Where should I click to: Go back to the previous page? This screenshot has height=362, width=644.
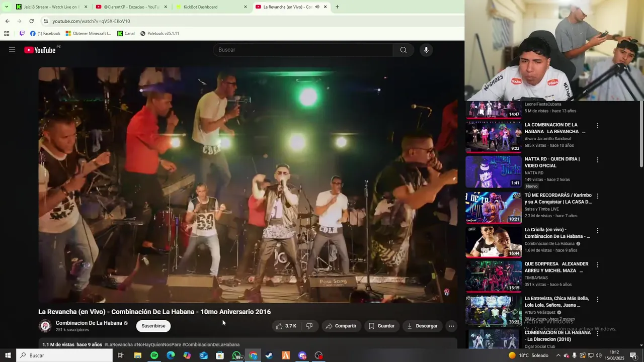(x=7, y=21)
